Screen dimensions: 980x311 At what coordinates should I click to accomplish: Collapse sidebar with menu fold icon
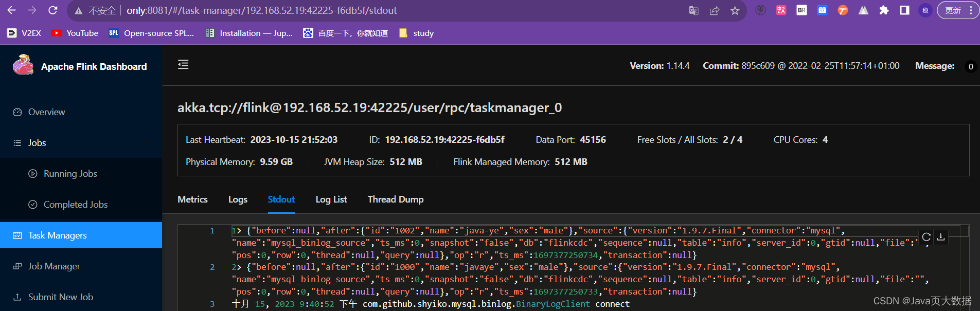tap(183, 64)
